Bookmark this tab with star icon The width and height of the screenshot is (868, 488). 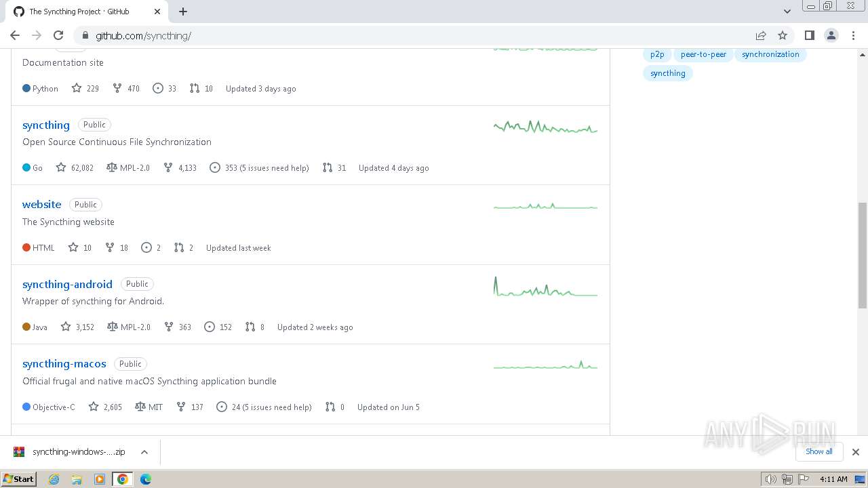click(x=783, y=35)
